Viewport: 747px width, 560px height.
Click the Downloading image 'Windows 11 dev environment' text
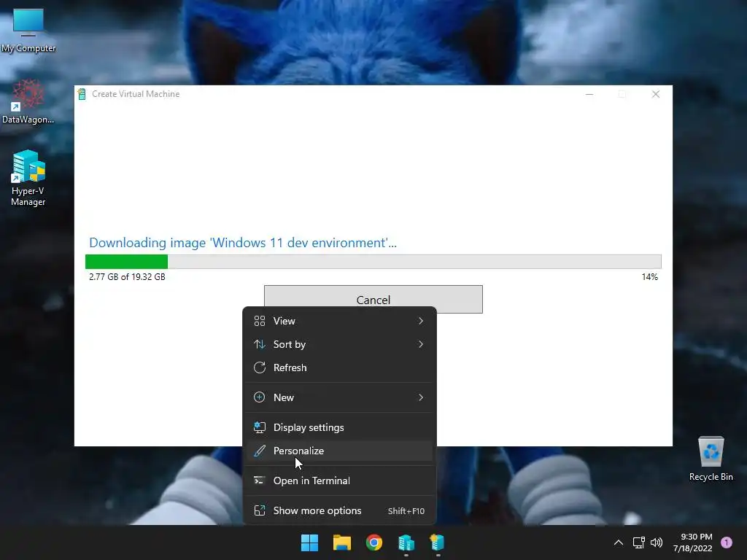click(x=243, y=243)
